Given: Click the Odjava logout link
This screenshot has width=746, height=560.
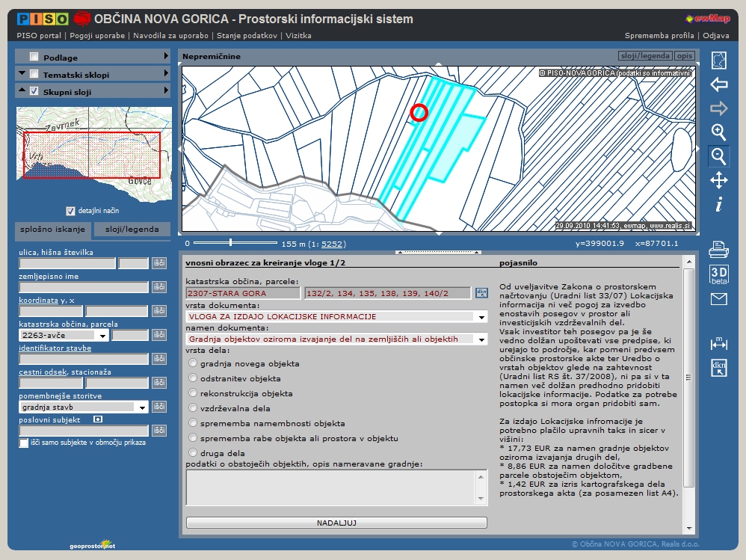Looking at the screenshot, I should point(716,35).
